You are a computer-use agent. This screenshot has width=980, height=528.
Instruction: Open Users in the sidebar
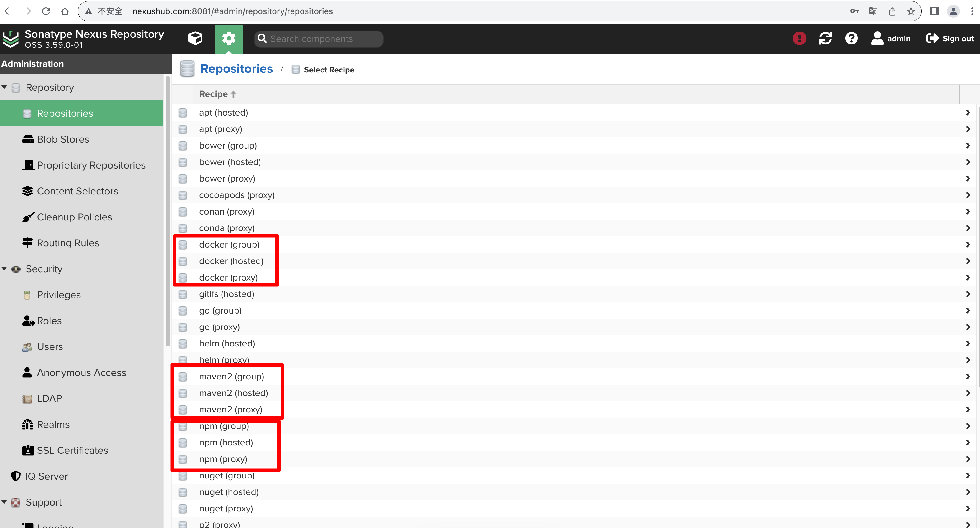[x=82, y=346]
